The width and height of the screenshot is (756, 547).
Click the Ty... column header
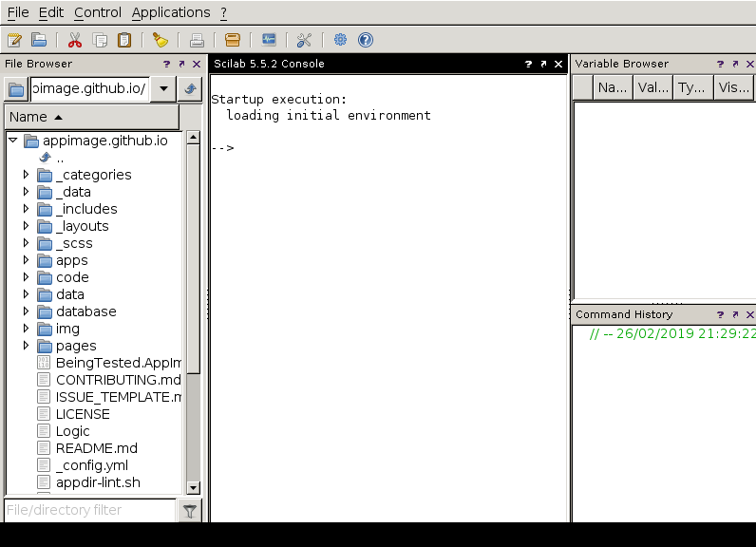692,87
